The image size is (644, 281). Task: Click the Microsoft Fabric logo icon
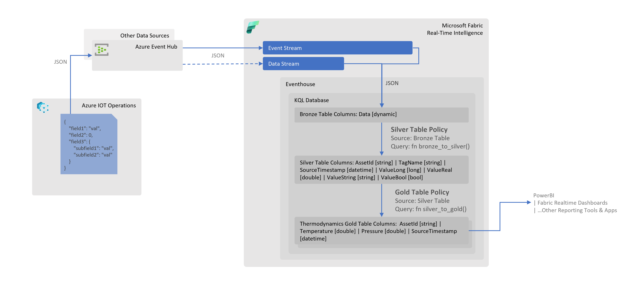[x=252, y=27]
